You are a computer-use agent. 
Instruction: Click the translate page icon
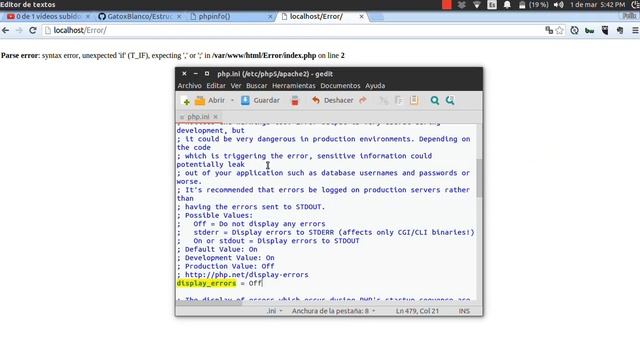tap(549, 30)
